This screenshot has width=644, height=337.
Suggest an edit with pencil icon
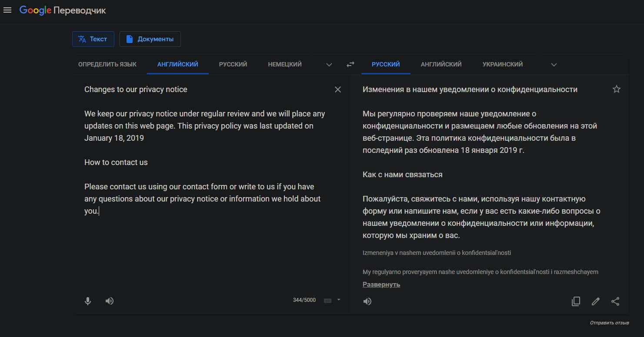click(x=595, y=301)
